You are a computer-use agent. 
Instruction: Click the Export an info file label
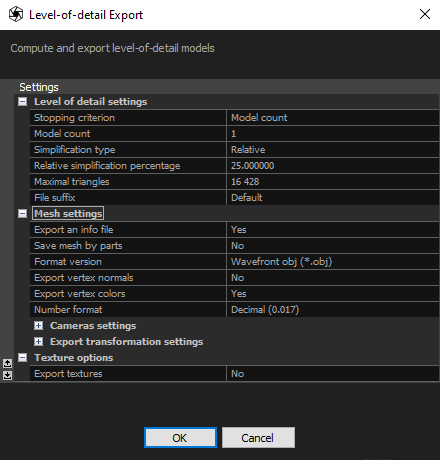click(x=74, y=230)
